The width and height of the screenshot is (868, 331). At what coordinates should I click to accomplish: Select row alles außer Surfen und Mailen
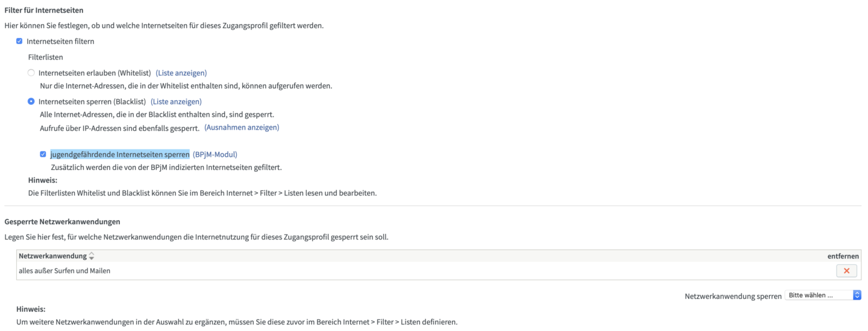64,271
